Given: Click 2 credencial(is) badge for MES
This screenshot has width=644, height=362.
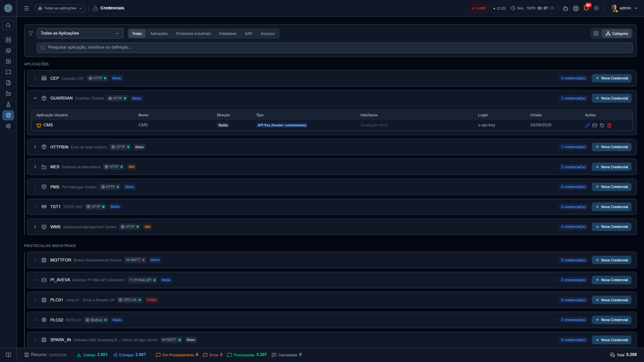Looking at the screenshot, I should click(573, 167).
